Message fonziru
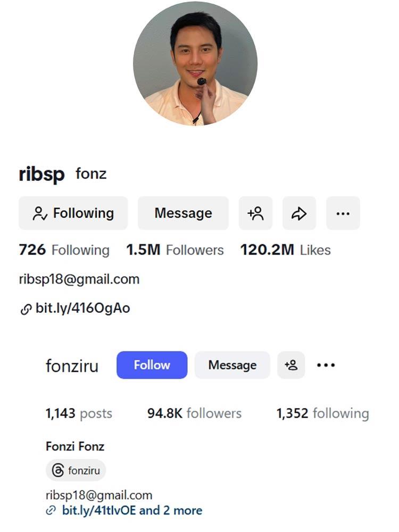 click(232, 365)
